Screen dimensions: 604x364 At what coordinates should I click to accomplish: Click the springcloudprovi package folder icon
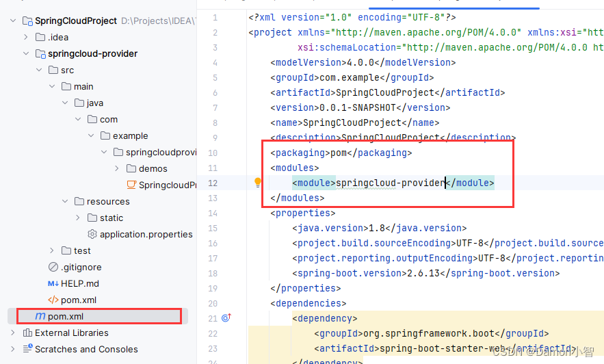118,152
